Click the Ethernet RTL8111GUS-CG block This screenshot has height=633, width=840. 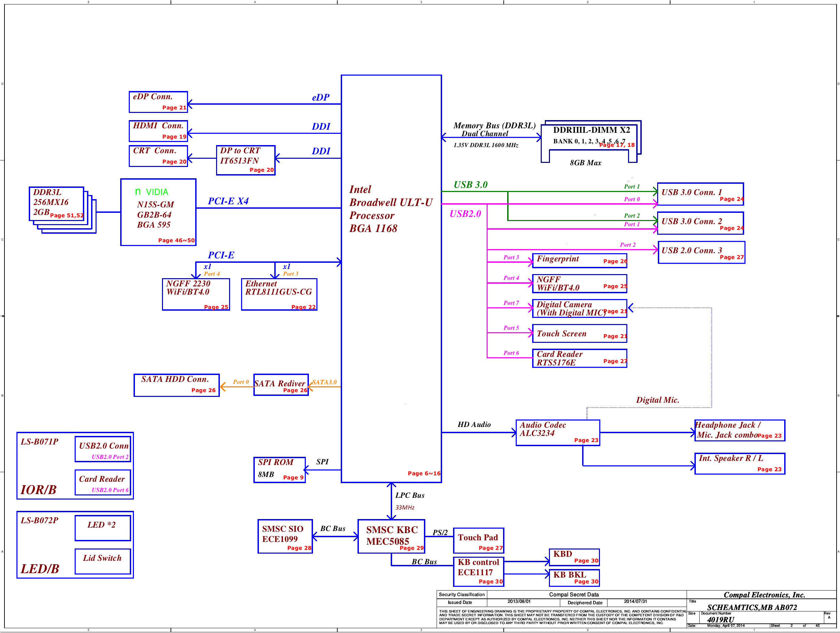[279, 294]
